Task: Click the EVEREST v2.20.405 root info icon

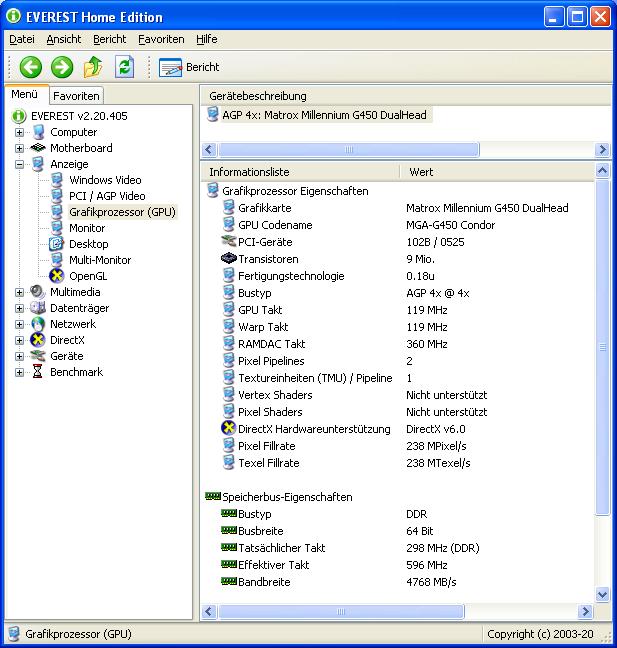Action: click(x=19, y=116)
